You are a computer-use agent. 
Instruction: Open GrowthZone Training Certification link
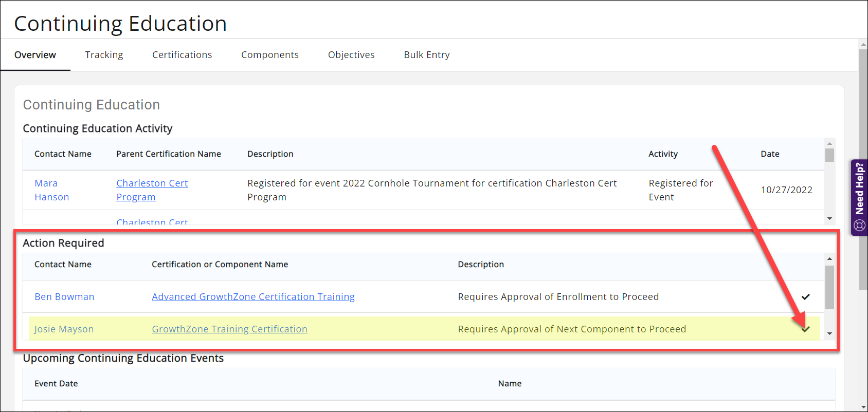click(229, 329)
